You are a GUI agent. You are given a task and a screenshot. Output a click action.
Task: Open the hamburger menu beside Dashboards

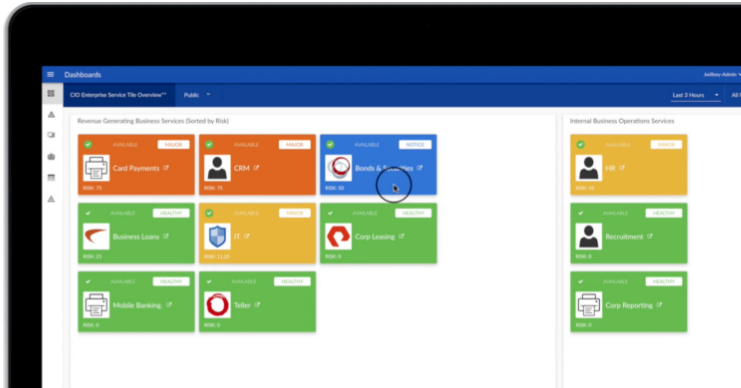(51, 75)
